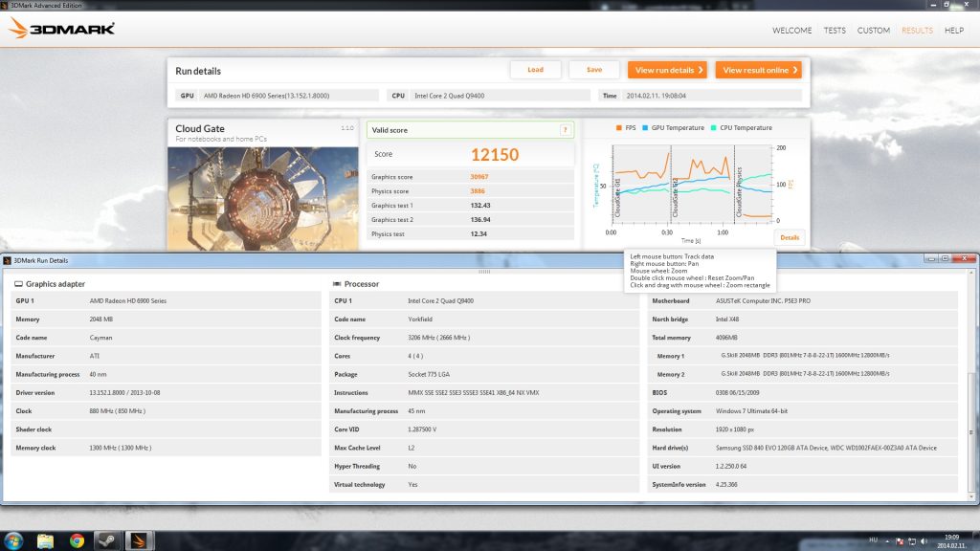This screenshot has height=551, width=980.
Task: Click View result online button
Action: click(x=758, y=70)
